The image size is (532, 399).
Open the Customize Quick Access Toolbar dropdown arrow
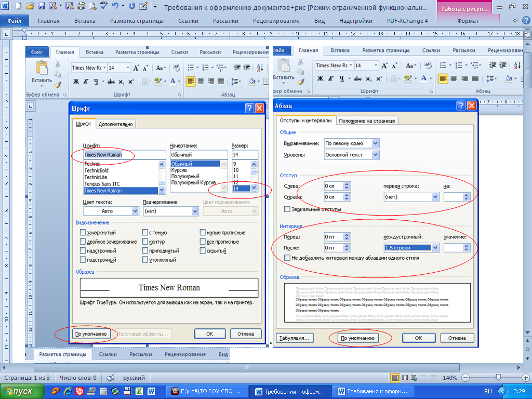click(155, 6)
